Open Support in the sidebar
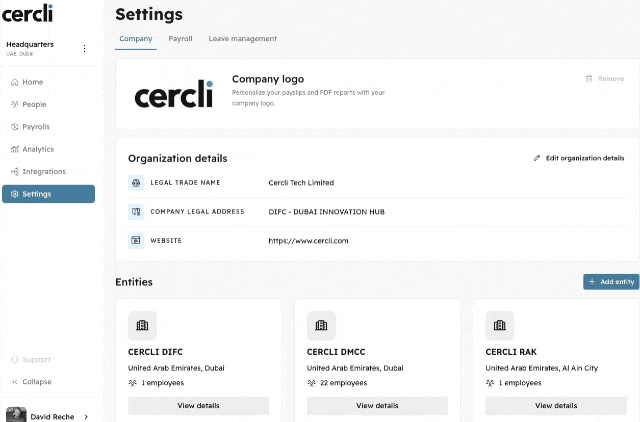The height and width of the screenshot is (422, 640). [x=48, y=360]
